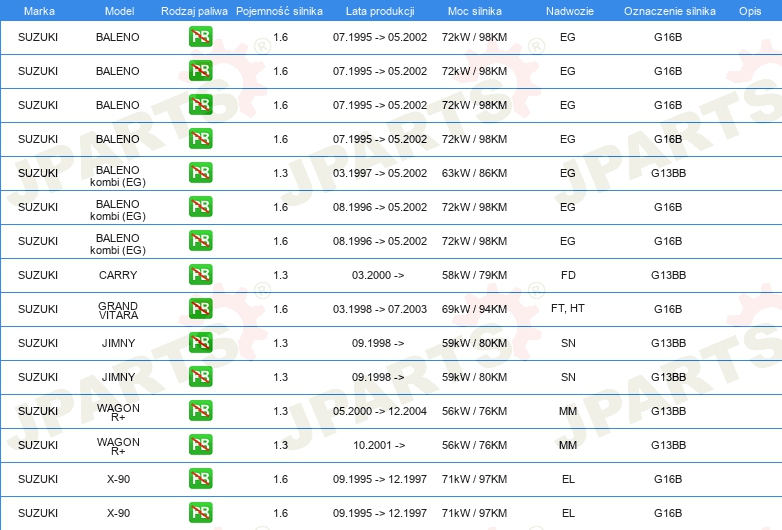Click the FD body code cell

pos(568,275)
